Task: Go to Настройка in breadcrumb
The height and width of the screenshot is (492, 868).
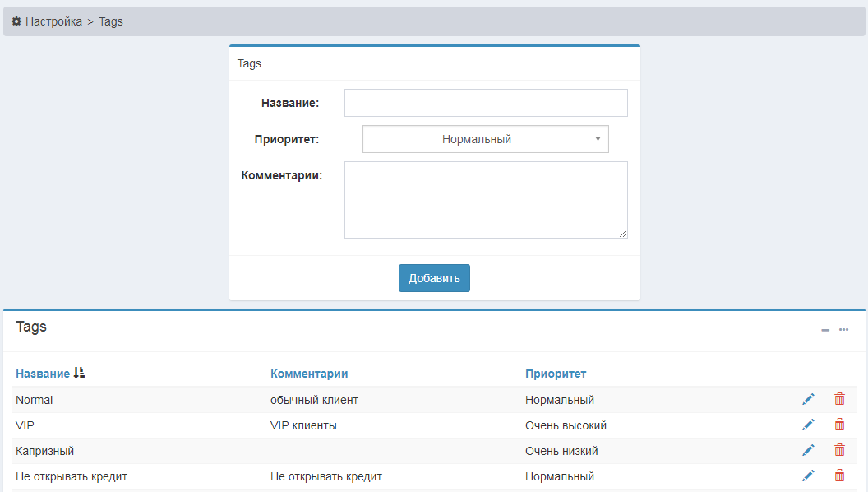Action: (53, 21)
